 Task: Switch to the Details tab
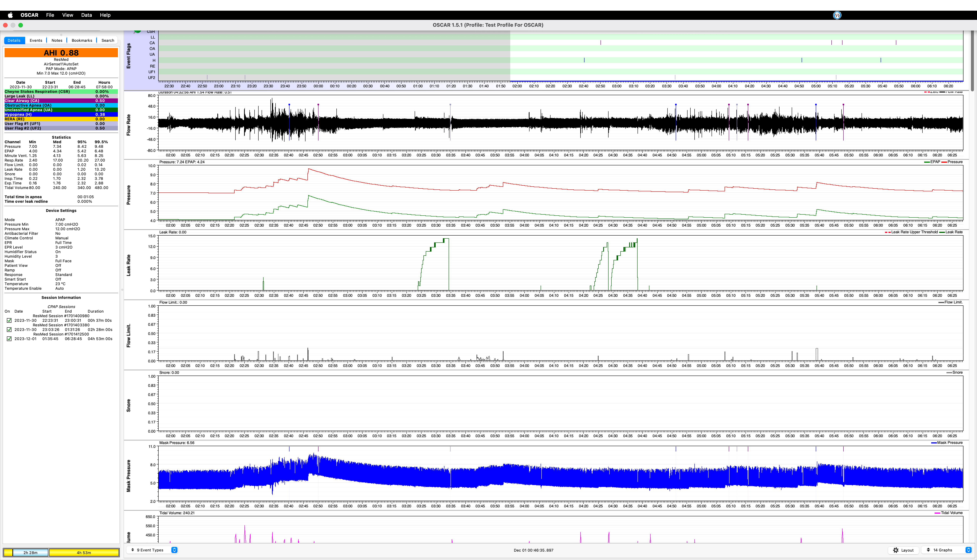click(x=14, y=40)
